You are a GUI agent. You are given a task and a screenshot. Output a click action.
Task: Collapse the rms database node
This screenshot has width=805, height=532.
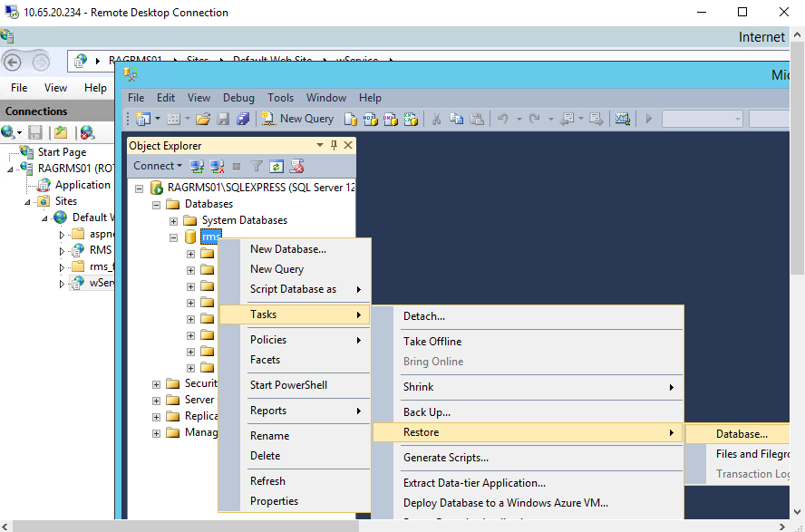coord(173,237)
